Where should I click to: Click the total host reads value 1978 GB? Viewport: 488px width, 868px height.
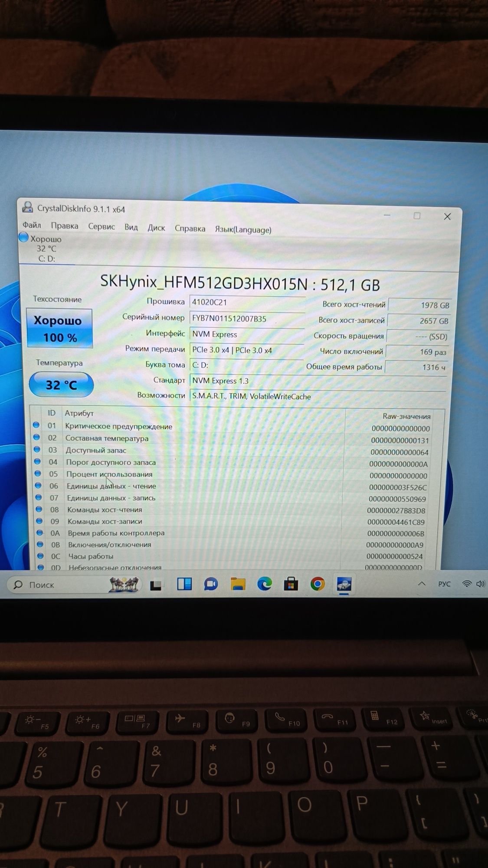click(x=419, y=305)
